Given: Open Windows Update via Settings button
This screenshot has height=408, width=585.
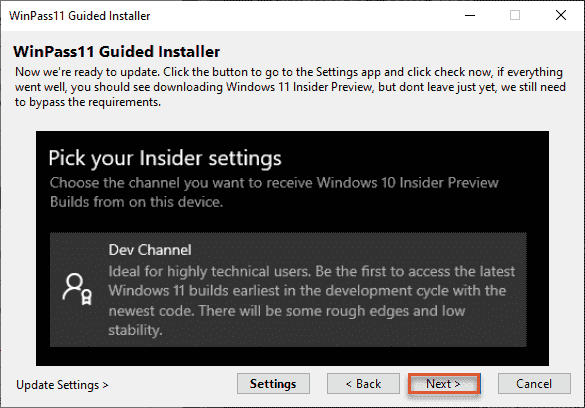Looking at the screenshot, I should pos(273,383).
